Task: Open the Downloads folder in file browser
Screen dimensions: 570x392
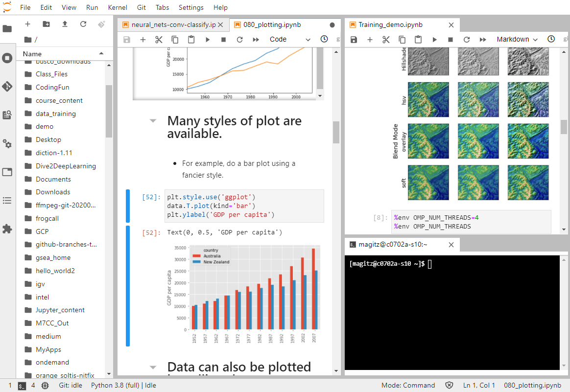Action: pos(53,192)
